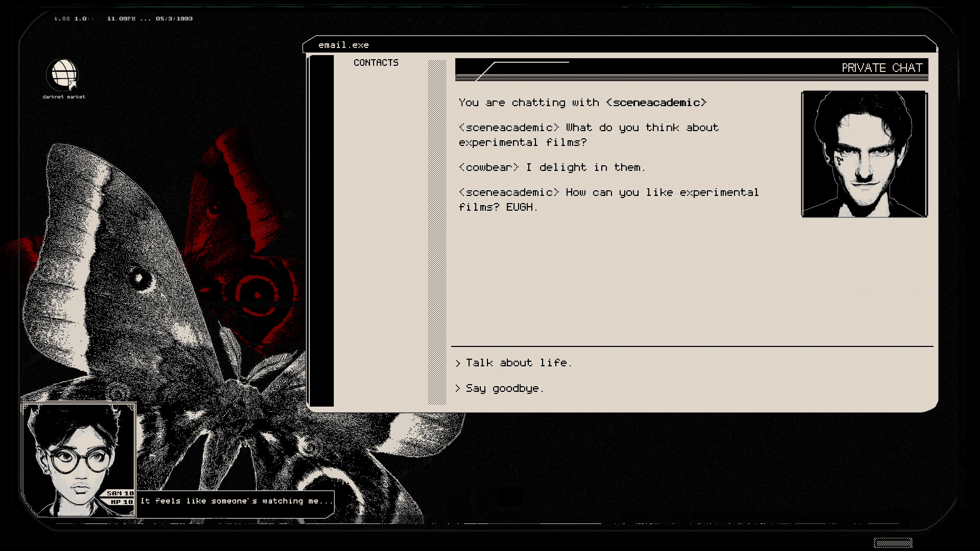Click the sceneacademic portrait in Private Chat

point(864,154)
